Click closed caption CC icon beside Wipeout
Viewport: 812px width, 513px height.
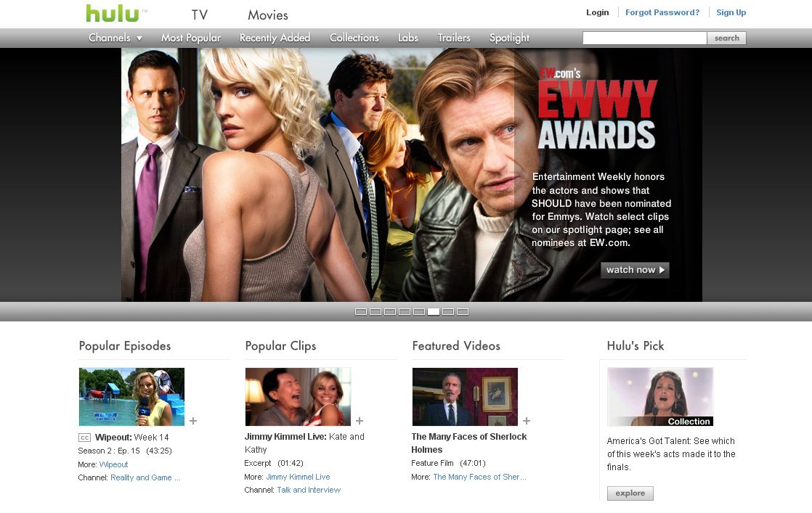click(84, 438)
